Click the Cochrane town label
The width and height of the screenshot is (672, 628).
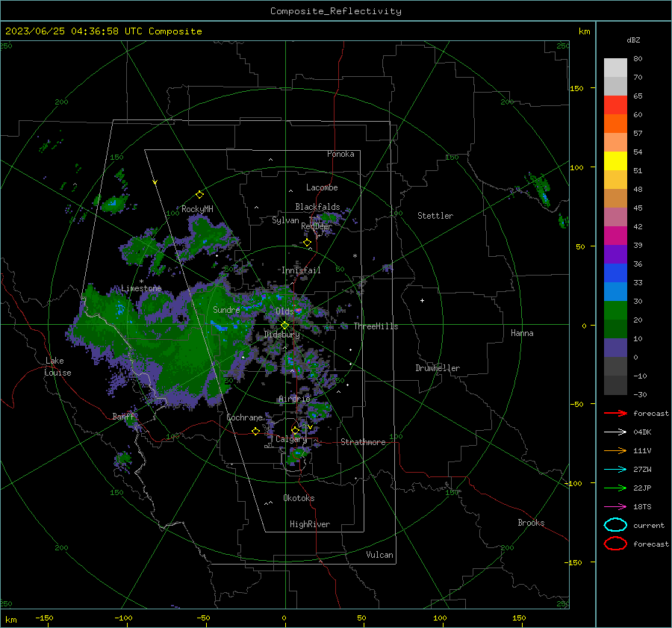(x=244, y=417)
